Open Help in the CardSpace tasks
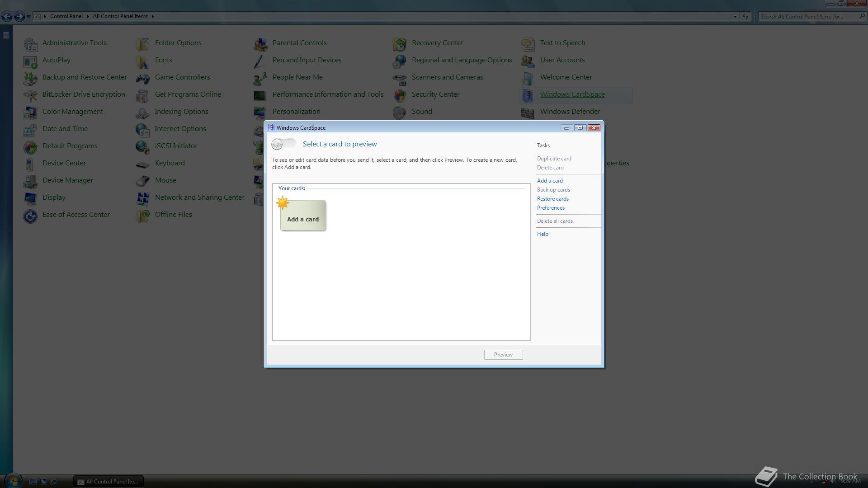Screen dimensions: 868x488 542,234
